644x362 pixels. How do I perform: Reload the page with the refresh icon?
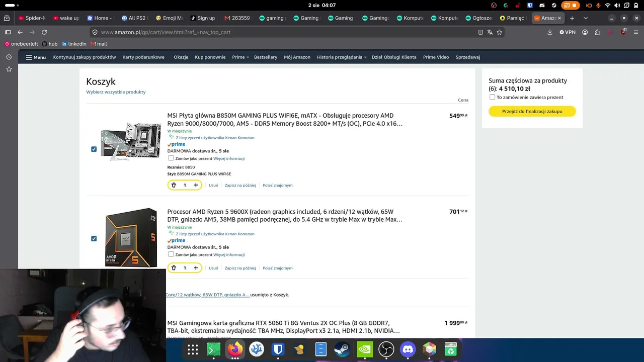44,32
